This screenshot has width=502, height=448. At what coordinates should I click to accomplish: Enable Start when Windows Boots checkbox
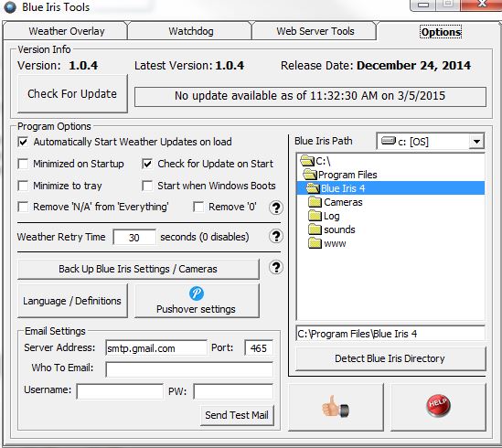147,186
